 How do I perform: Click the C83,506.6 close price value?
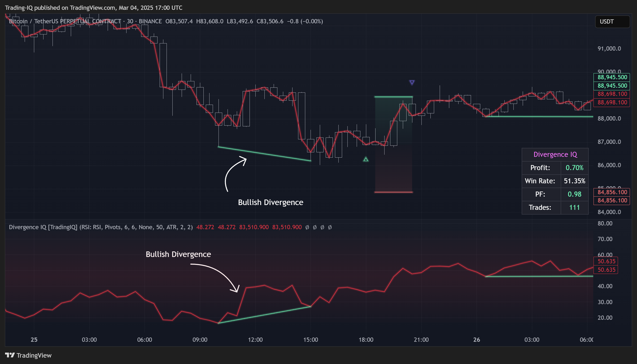(270, 21)
